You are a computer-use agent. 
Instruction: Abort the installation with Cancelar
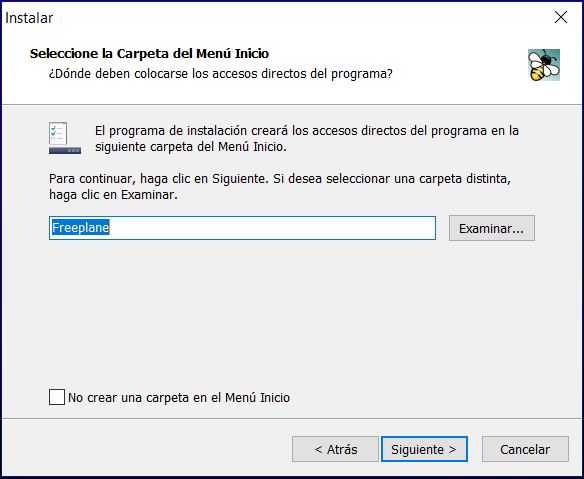pos(525,449)
